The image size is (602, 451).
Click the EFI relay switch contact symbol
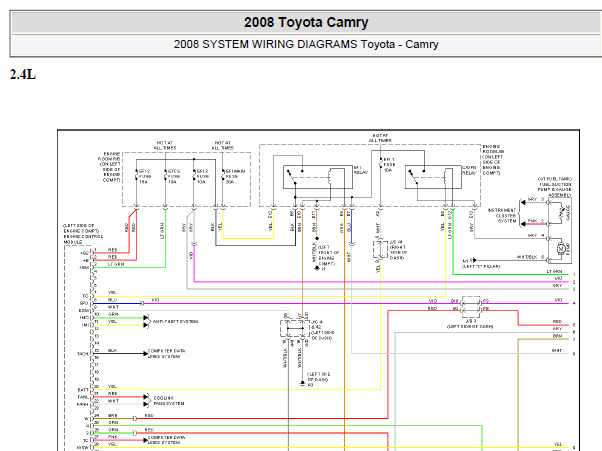click(x=293, y=177)
